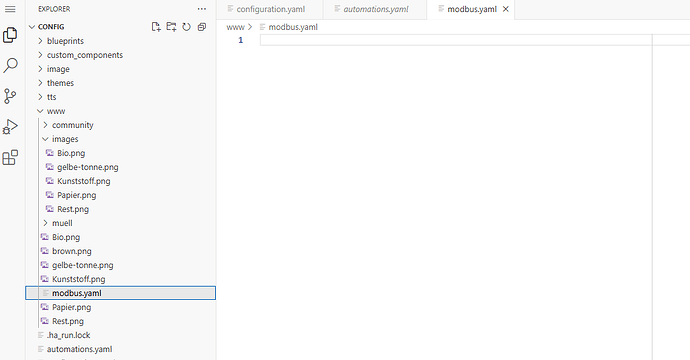Open Rest.png inside images folder
Image resolution: width=690 pixels, height=360 pixels.
[120, 209]
